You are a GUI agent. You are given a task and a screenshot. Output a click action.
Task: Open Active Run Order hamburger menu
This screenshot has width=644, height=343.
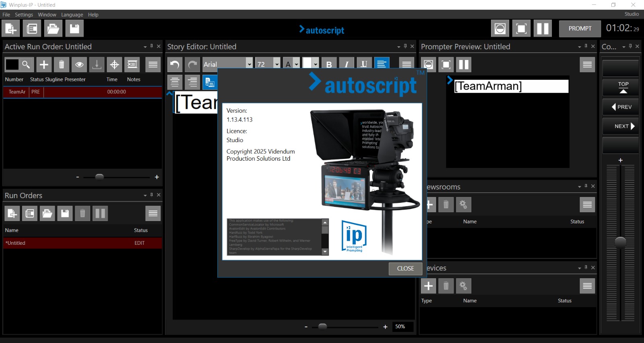point(153,64)
